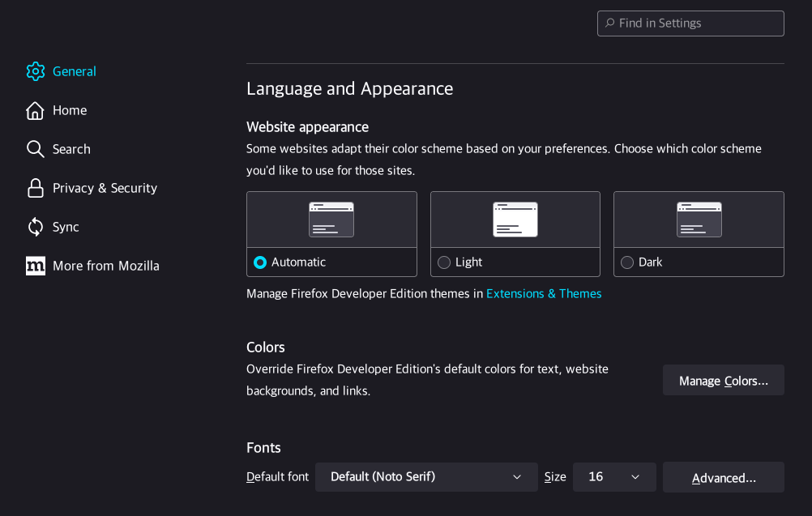Open the font Size dropdown

click(614, 476)
